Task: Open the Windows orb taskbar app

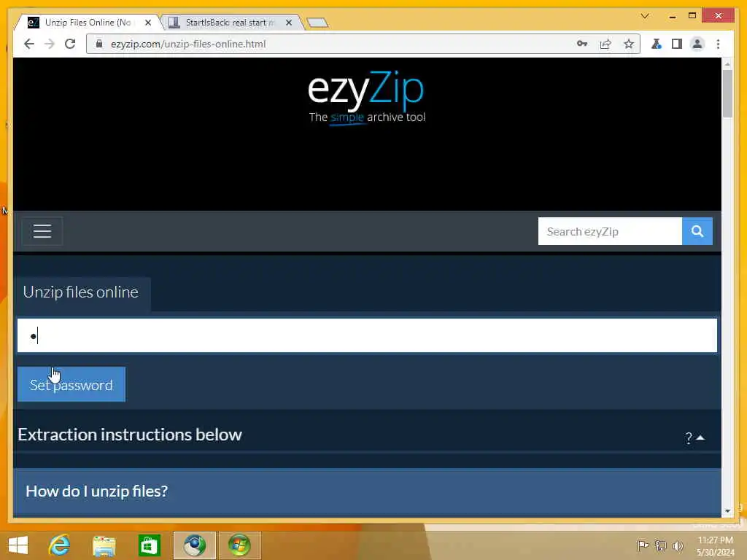Action: tap(239, 545)
